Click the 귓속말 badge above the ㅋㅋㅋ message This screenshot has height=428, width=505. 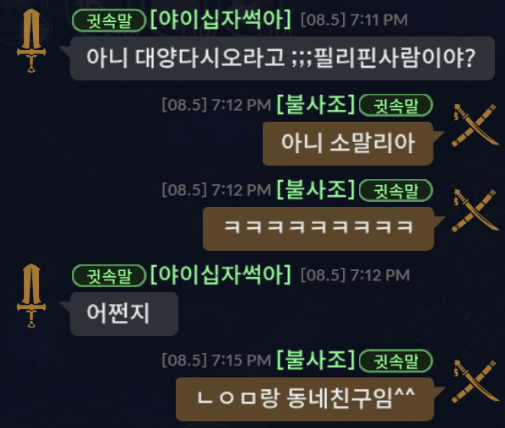(x=396, y=191)
